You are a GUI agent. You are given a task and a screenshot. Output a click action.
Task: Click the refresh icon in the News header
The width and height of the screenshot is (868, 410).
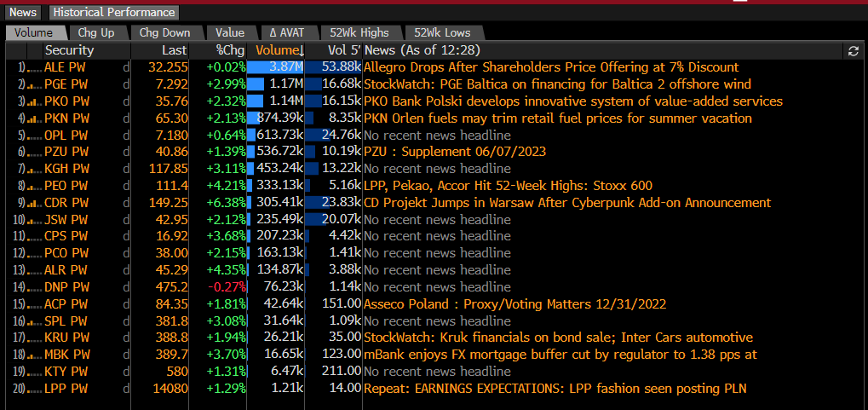point(853,51)
